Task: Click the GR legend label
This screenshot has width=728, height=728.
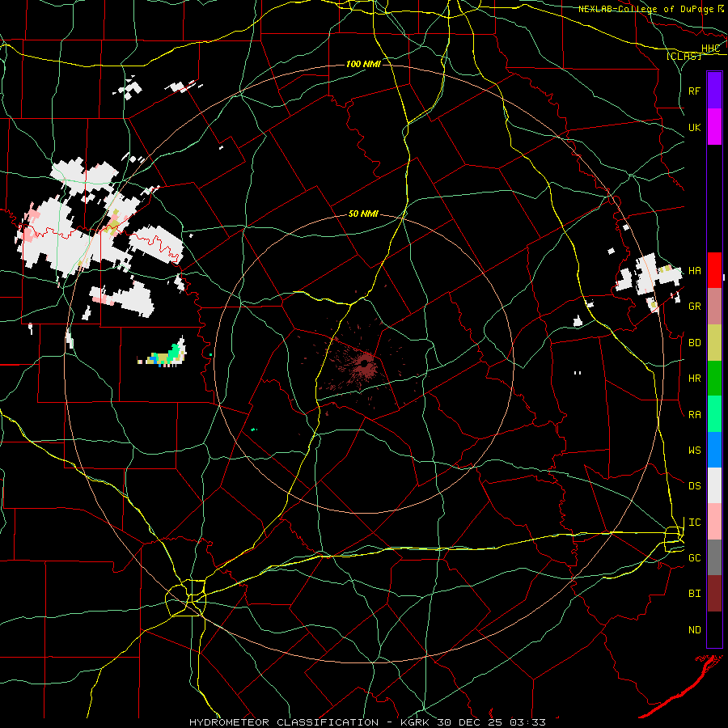Action: 694,307
